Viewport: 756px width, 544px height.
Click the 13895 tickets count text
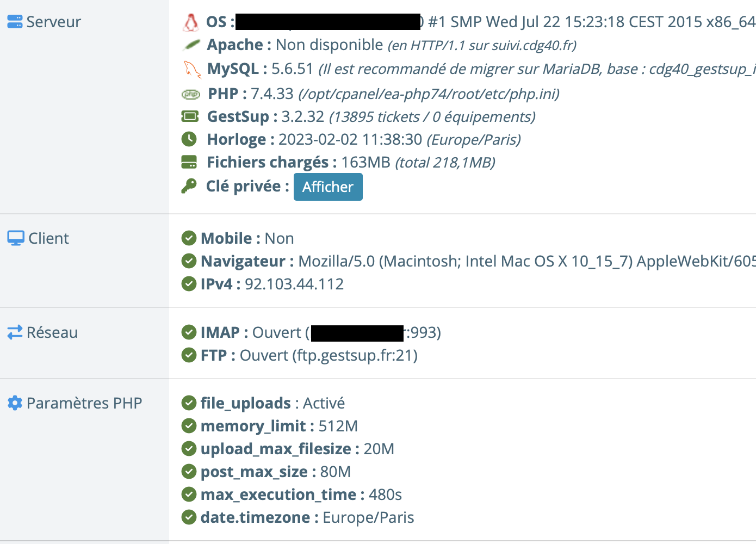tap(375, 117)
